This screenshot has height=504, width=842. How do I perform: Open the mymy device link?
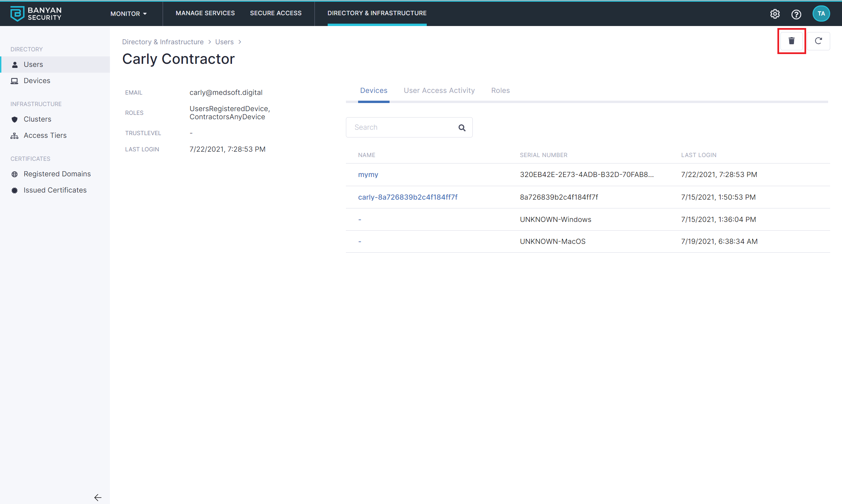(x=368, y=175)
